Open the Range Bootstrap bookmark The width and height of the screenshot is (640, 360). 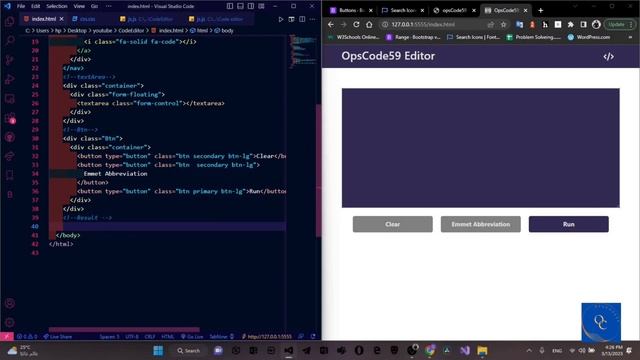413,37
